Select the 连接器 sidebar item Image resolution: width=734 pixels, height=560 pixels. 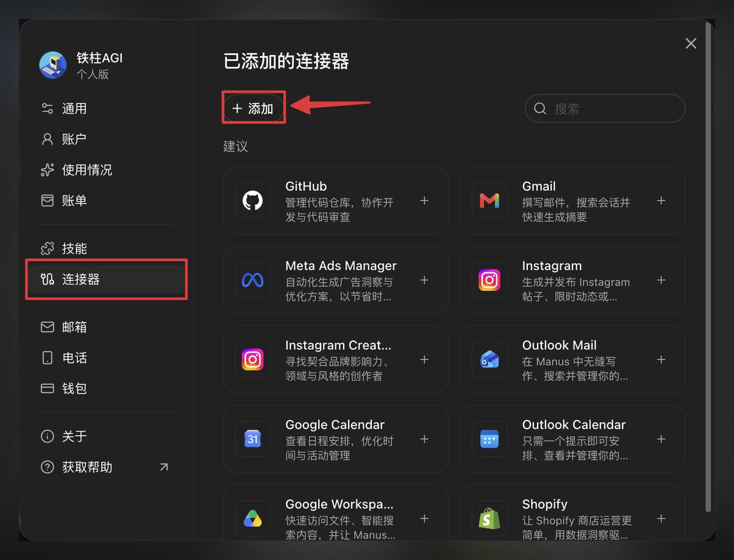106,279
